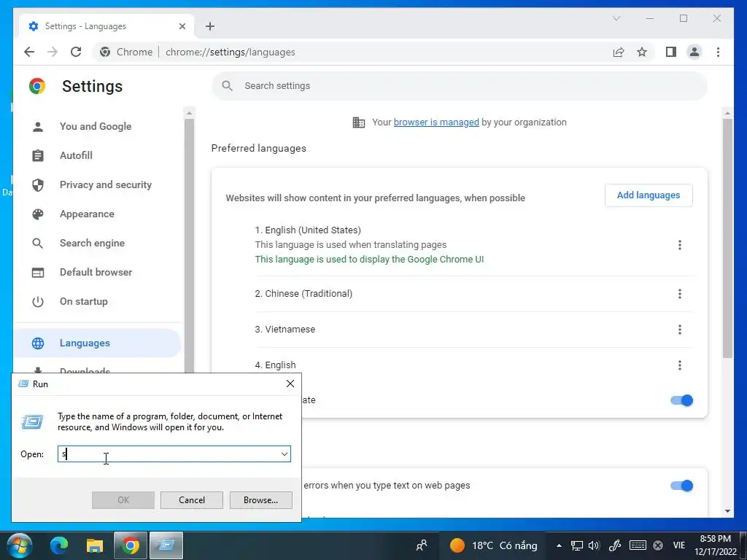
Task: Click the Search settings field
Action: pos(460,86)
